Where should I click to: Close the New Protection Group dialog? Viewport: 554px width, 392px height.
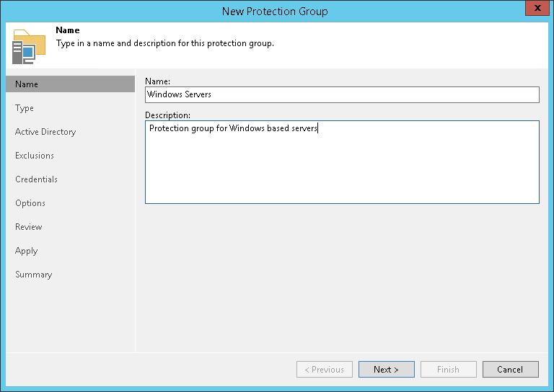coord(534,9)
